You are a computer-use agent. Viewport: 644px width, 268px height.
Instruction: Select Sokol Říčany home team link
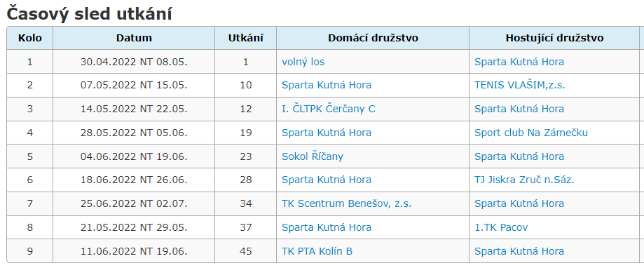click(x=312, y=156)
